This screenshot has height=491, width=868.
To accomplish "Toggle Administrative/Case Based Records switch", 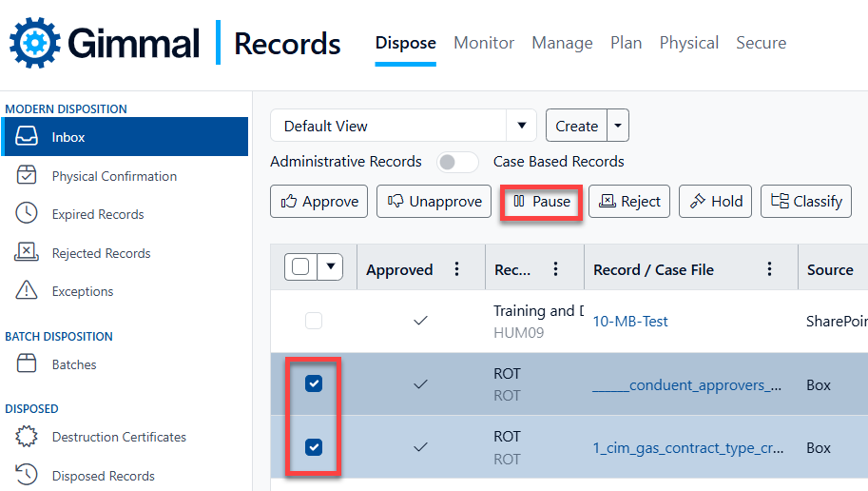I will click(x=457, y=162).
